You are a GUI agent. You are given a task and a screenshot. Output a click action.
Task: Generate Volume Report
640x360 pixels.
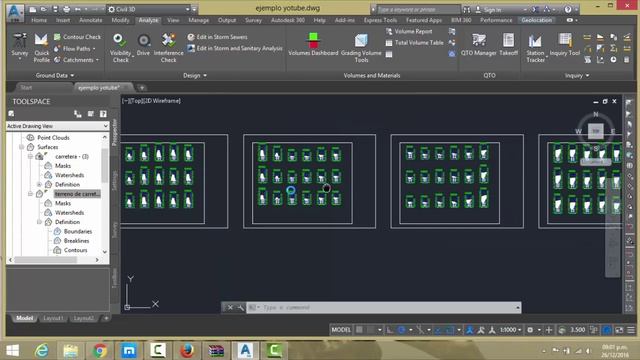(409, 31)
